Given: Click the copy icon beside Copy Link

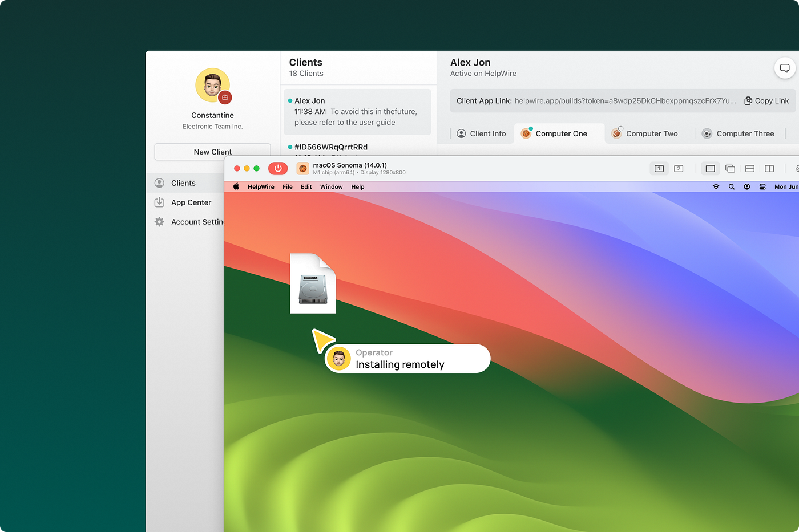Looking at the screenshot, I should click(748, 101).
